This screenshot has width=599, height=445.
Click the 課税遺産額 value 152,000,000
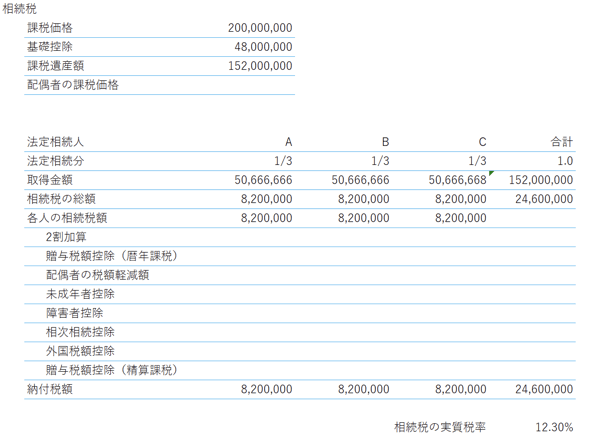(260, 66)
